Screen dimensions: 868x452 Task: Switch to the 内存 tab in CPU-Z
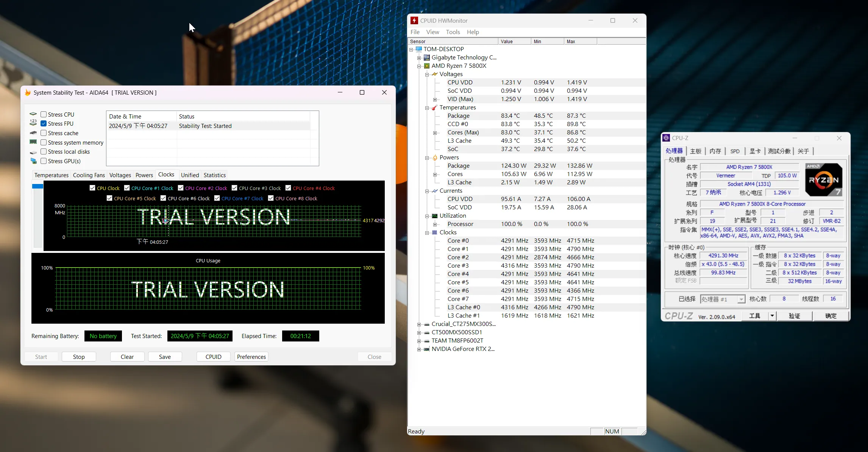(x=715, y=151)
